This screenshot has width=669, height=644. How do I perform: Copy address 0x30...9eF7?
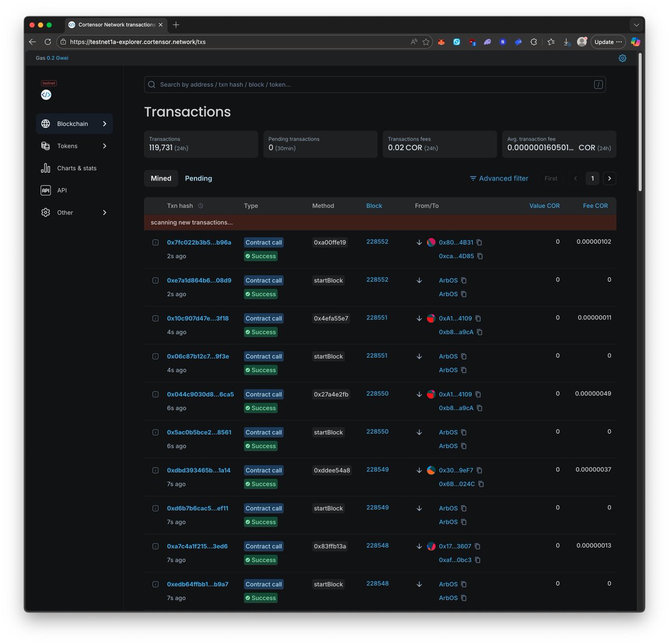[x=479, y=470]
